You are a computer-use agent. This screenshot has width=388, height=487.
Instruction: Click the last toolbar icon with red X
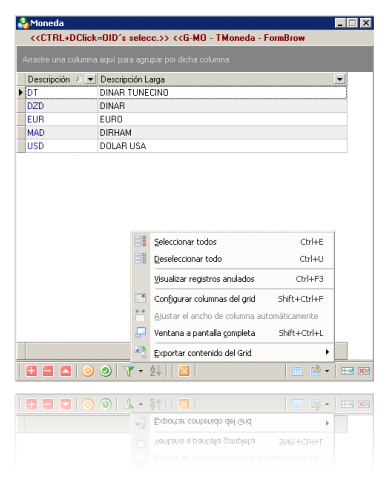coord(364,371)
